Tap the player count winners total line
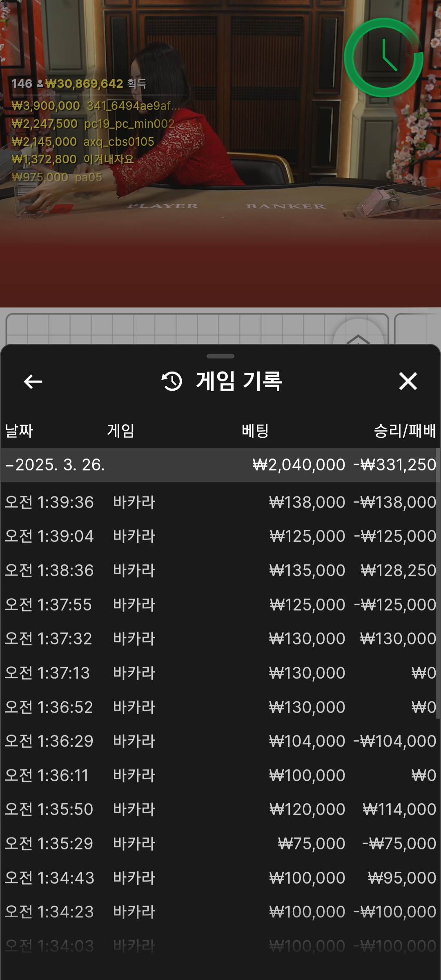The image size is (441, 980). [79, 84]
